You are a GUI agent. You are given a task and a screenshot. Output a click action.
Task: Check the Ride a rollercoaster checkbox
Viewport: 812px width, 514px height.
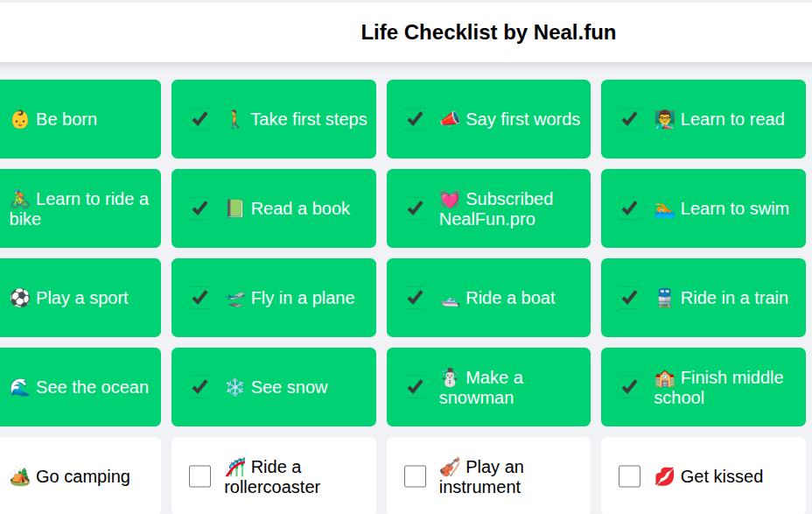199,476
